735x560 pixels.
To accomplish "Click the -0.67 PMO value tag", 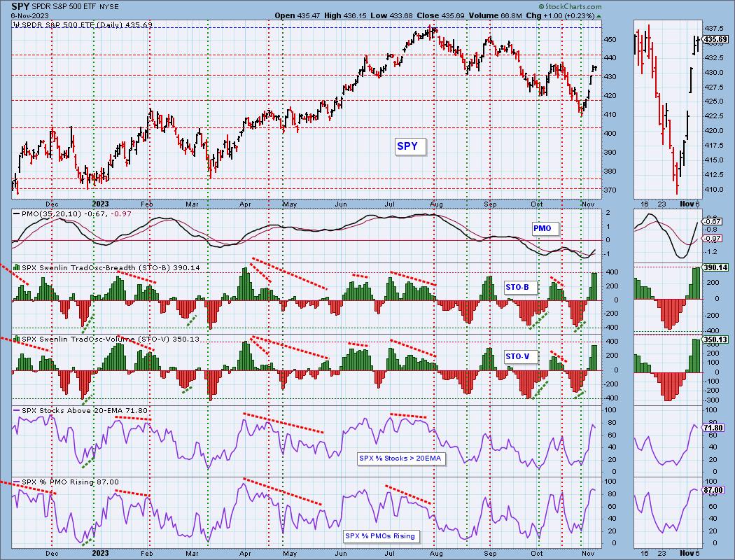I will point(713,222).
